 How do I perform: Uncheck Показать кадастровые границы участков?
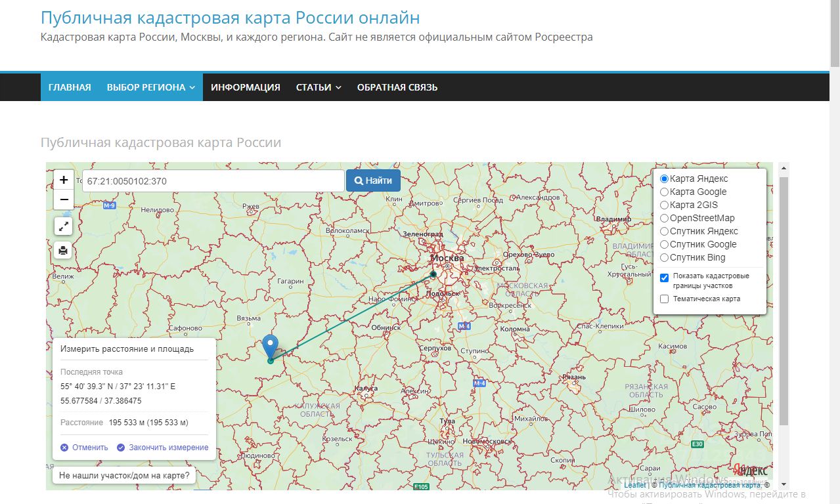pos(664,278)
